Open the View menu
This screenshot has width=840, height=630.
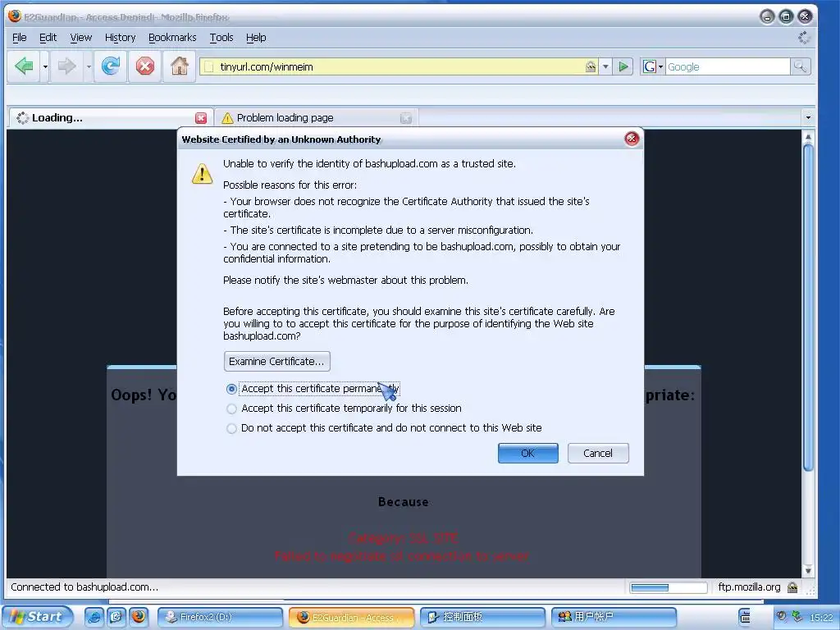[x=81, y=38]
